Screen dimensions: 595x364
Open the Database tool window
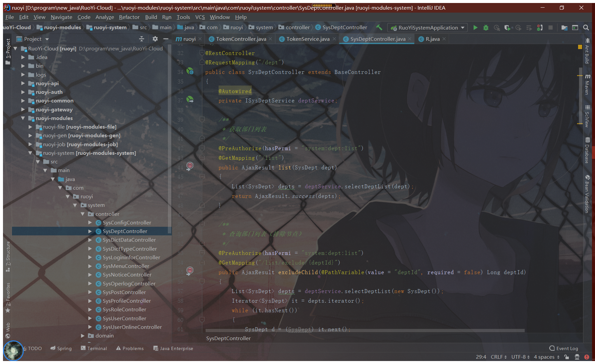click(x=587, y=150)
